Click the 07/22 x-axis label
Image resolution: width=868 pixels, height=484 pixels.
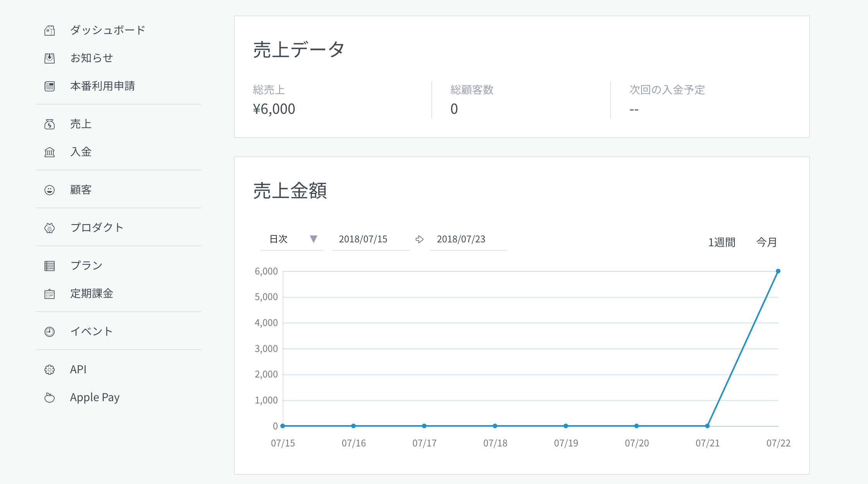778,443
